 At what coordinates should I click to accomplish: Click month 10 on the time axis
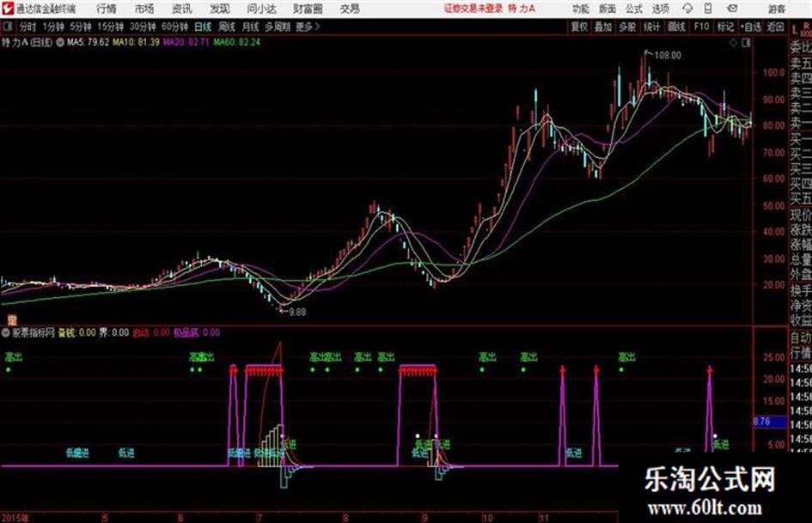click(487, 518)
